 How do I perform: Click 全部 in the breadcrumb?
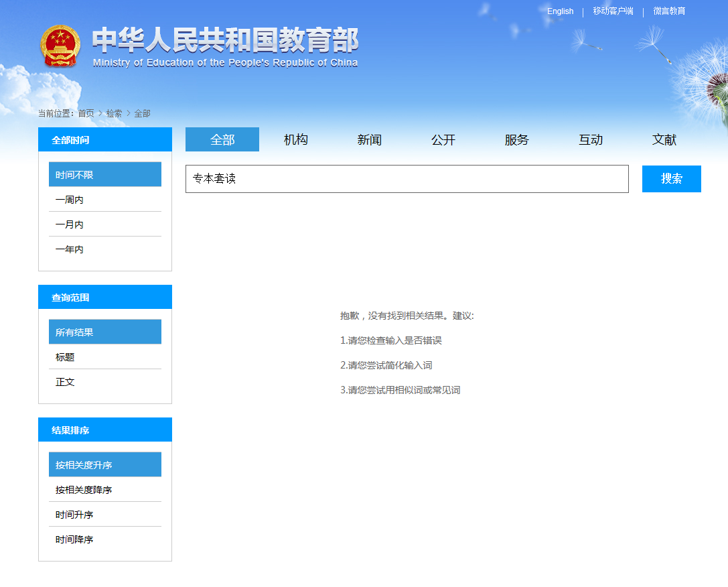point(142,113)
